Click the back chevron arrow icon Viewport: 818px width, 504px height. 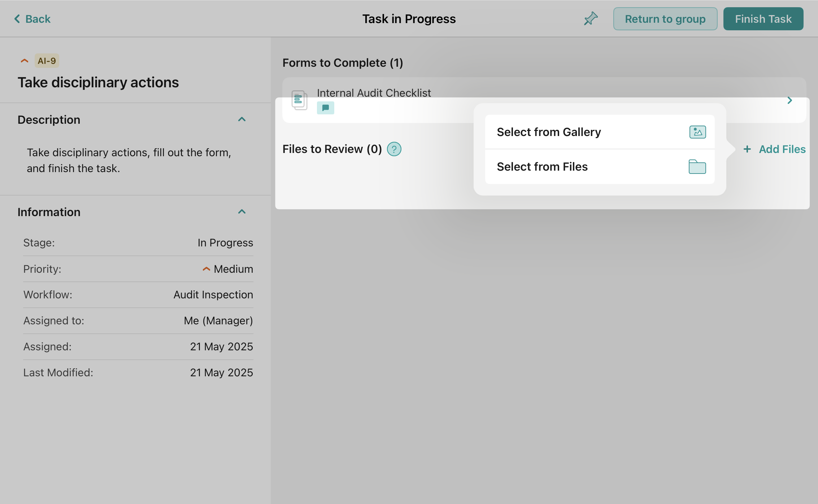tap(17, 19)
